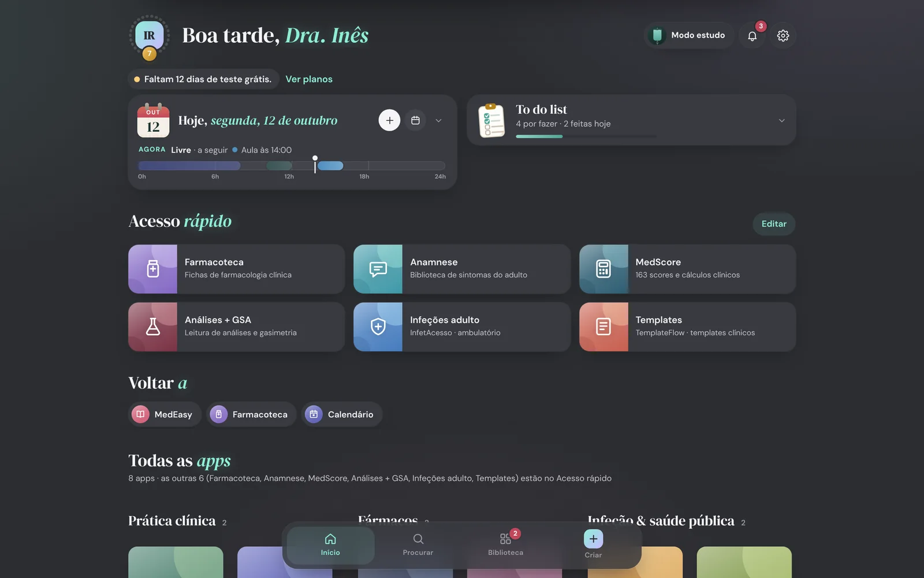
Task: Select the blue Aula block on timeline
Action: pyautogui.click(x=330, y=166)
